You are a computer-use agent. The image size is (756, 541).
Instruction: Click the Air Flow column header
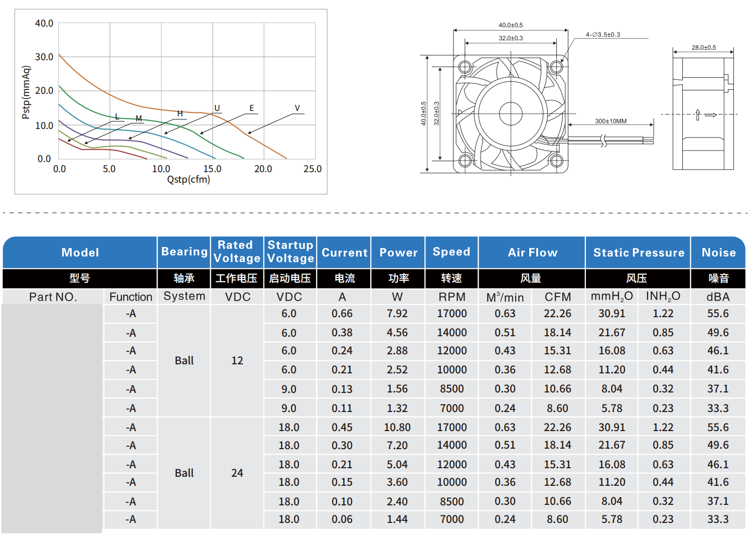click(532, 252)
